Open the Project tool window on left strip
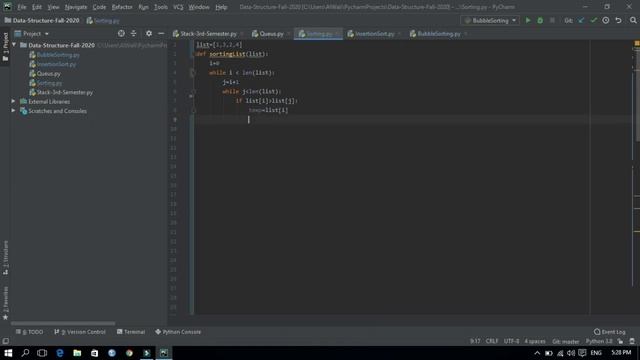Viewport: 640px width, 360px height. point(5,47)
